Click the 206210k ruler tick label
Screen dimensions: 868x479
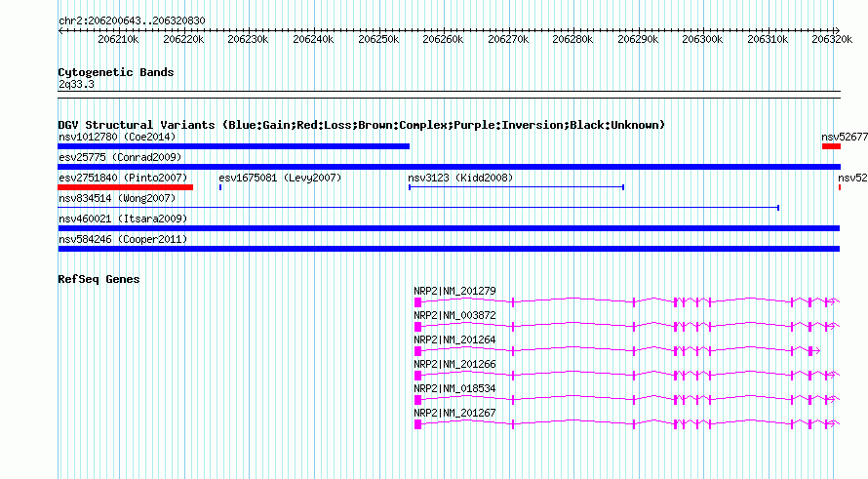[x=118, y=39]
